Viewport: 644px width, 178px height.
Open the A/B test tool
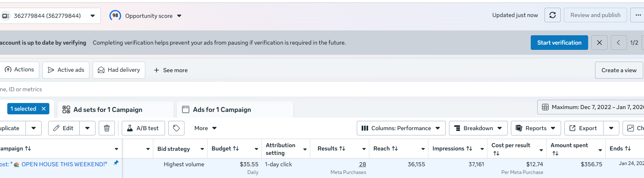(143, 128)
